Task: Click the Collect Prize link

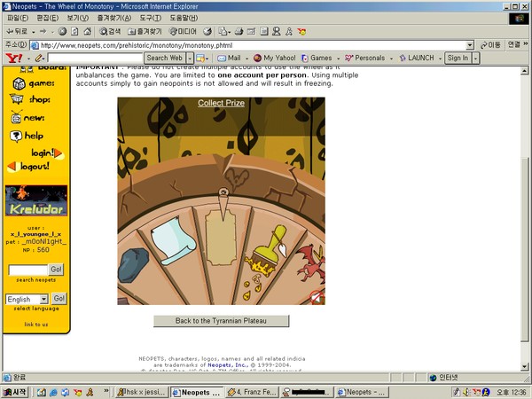Action: [x=221, y=103]
